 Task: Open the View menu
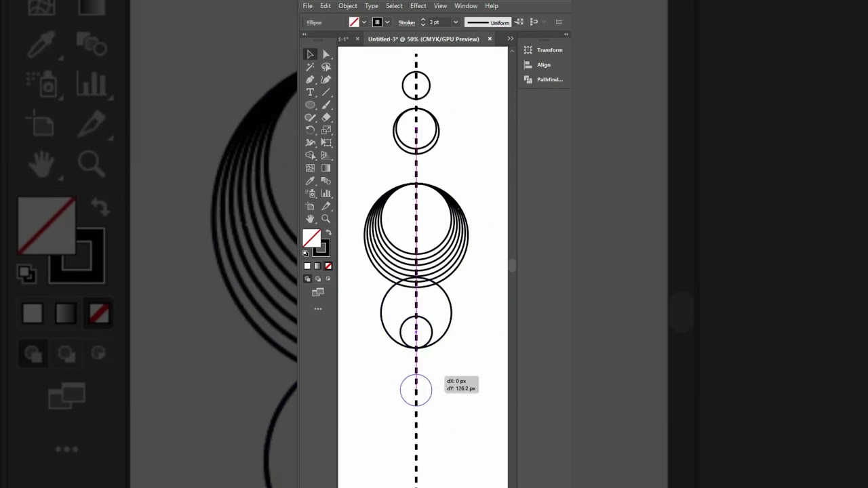tap(440, 6)
